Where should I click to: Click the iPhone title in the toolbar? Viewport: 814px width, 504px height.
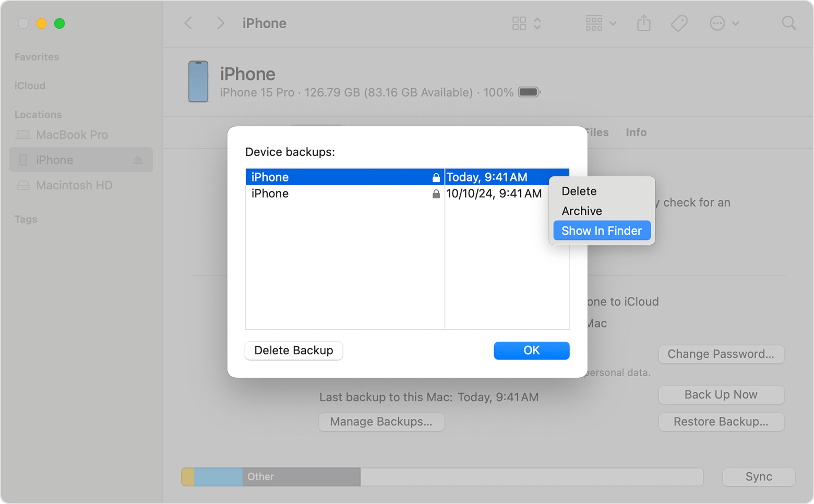264,23
